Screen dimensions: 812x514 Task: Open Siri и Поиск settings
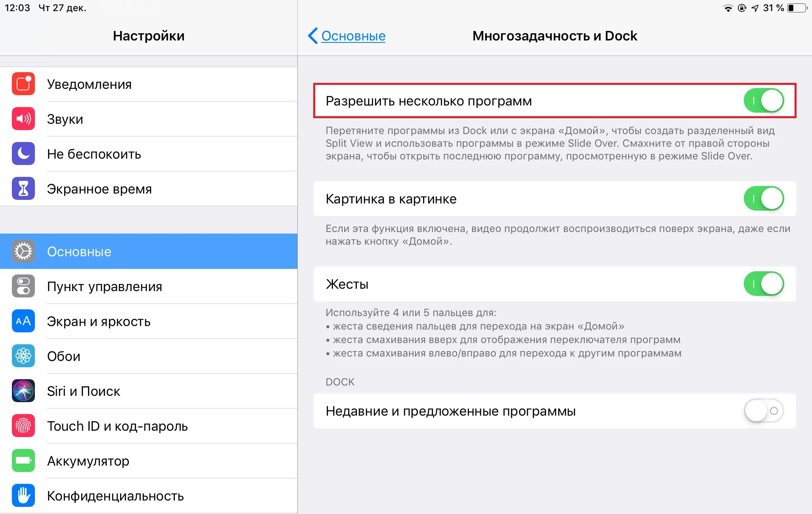(149, 391)
